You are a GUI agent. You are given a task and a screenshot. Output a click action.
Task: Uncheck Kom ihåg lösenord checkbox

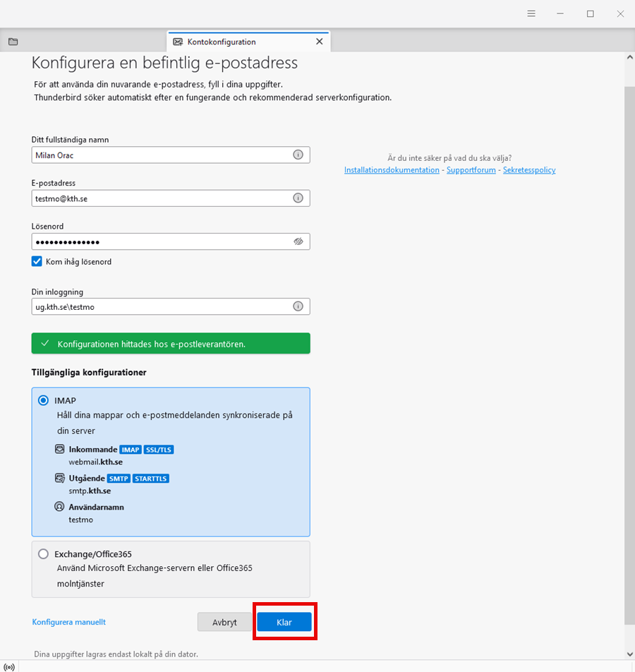click(x=37, y=261)
